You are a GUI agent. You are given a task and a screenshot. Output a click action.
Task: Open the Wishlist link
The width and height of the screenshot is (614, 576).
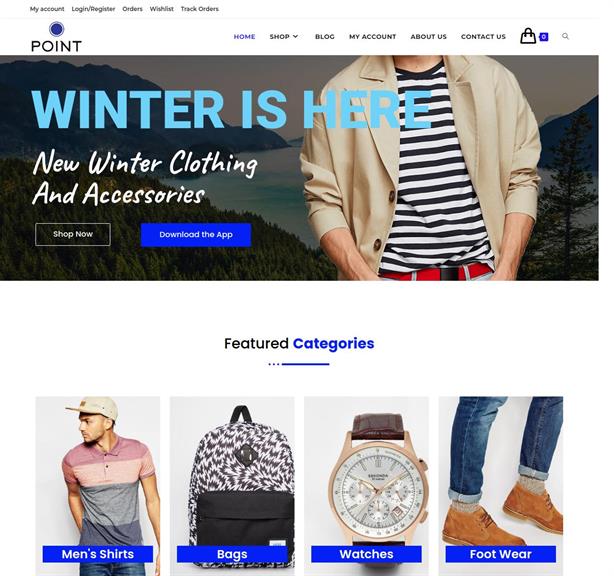tap(161, 9)
